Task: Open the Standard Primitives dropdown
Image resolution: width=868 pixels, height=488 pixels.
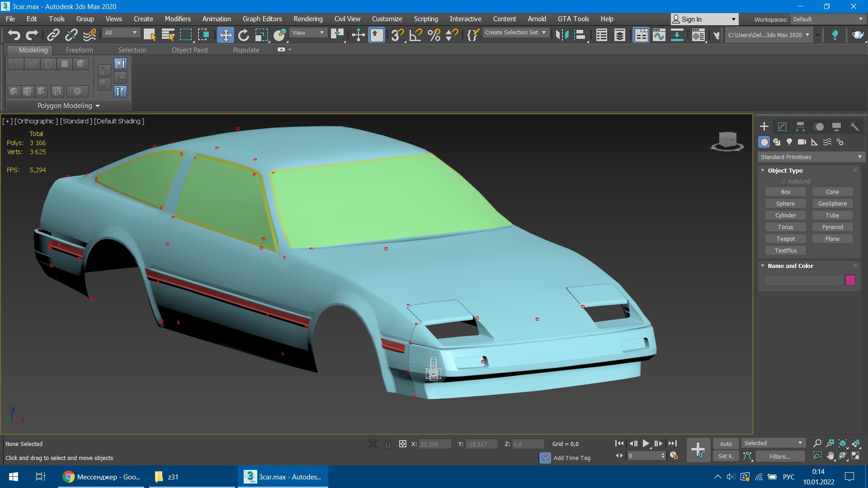Action: click(811, 157)
